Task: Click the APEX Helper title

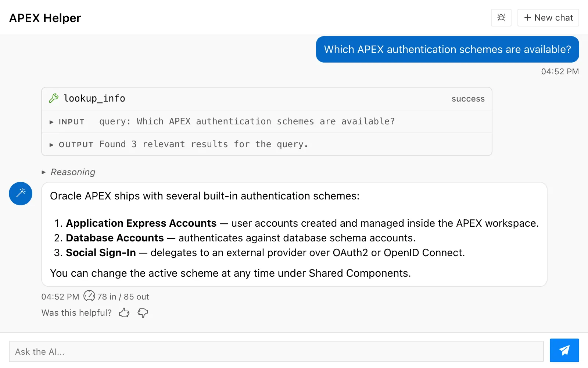Action: click(x=45, y=18)
